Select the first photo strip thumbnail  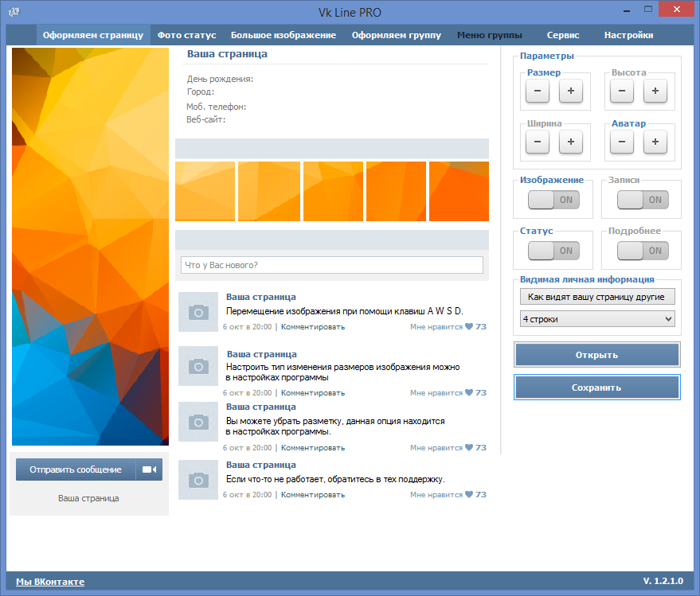[205, 192]
